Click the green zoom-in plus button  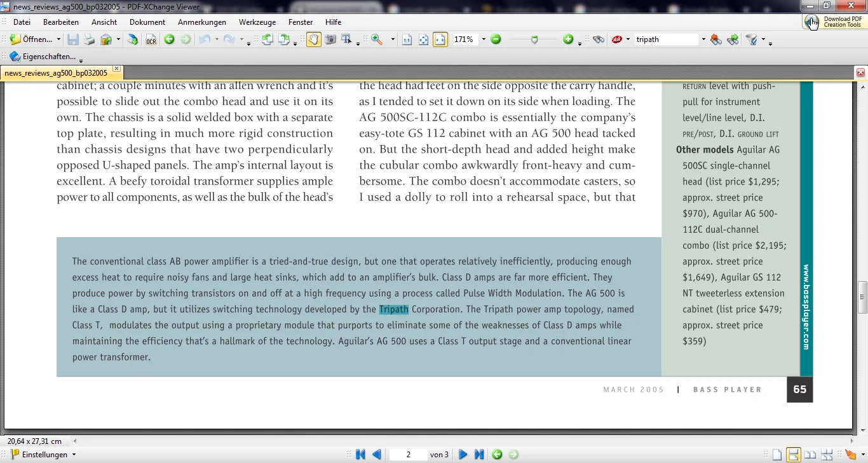[567, 39]
